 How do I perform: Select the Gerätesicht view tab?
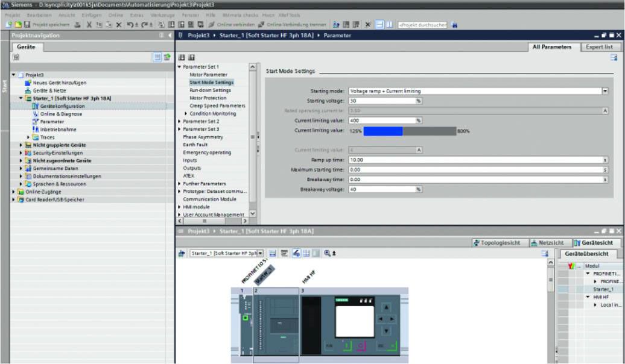point(594,243)
